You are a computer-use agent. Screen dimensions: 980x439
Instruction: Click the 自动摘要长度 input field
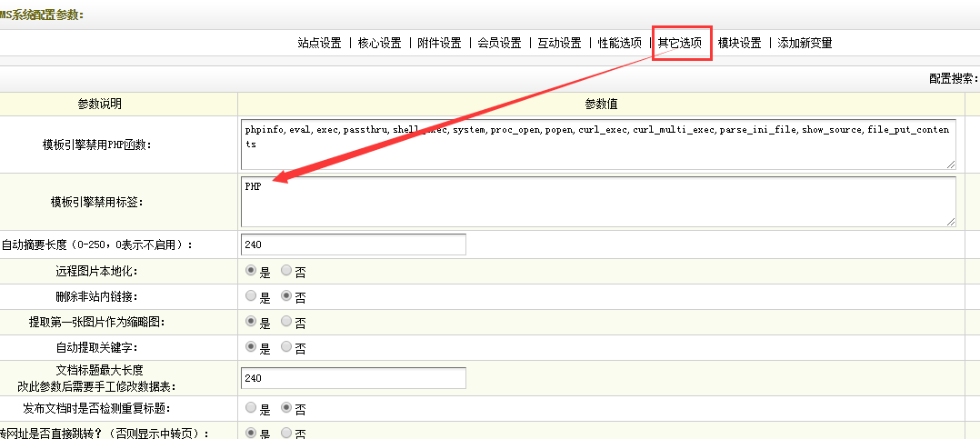[353, 244]
